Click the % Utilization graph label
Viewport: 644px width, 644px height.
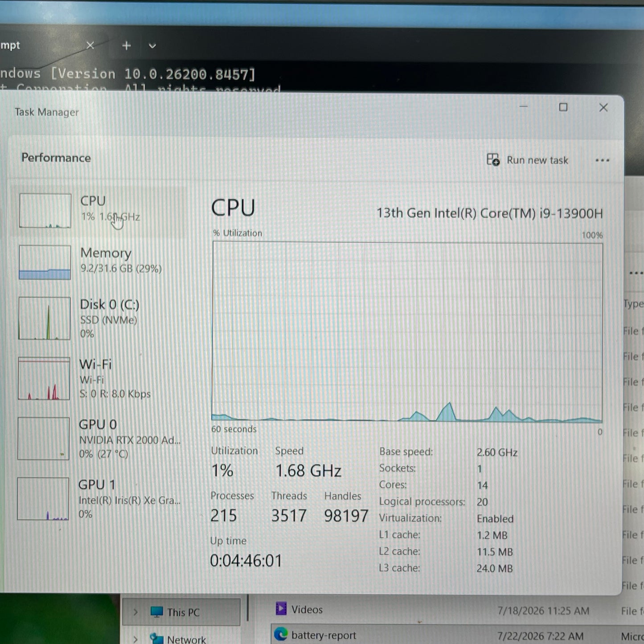[x=238, y=233]
